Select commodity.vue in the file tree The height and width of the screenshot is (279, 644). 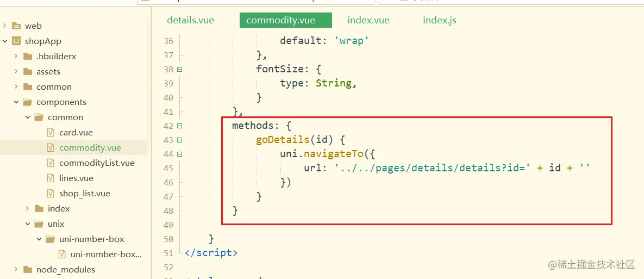90,147
